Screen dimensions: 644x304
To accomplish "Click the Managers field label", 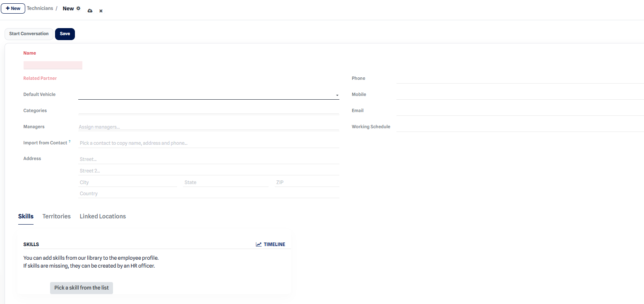I will pyautogui.click(x=34, y=127).
